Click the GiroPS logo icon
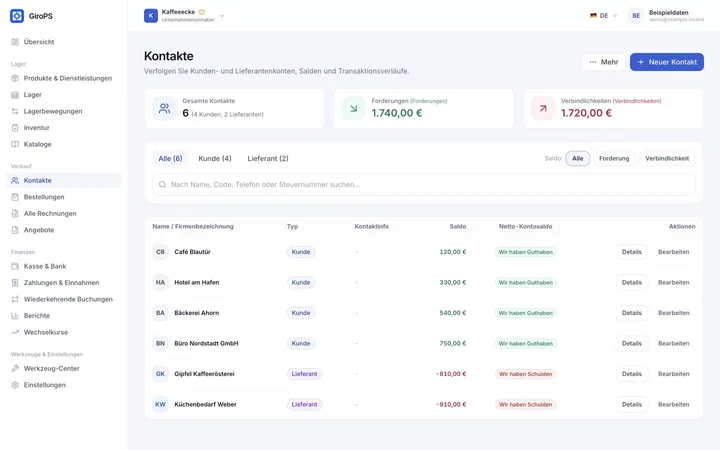This screenshot has width=720, height=450. pos(17,16)
